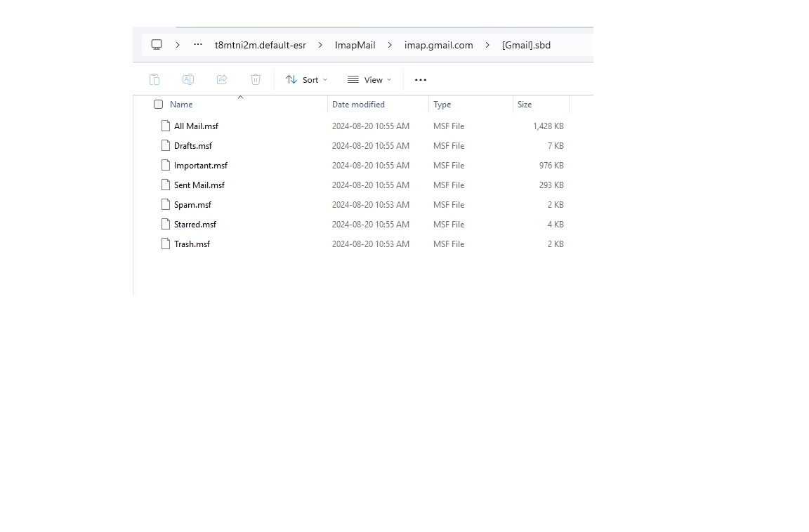
Task: Select the Starred.msf file
Action: (195, 225)
